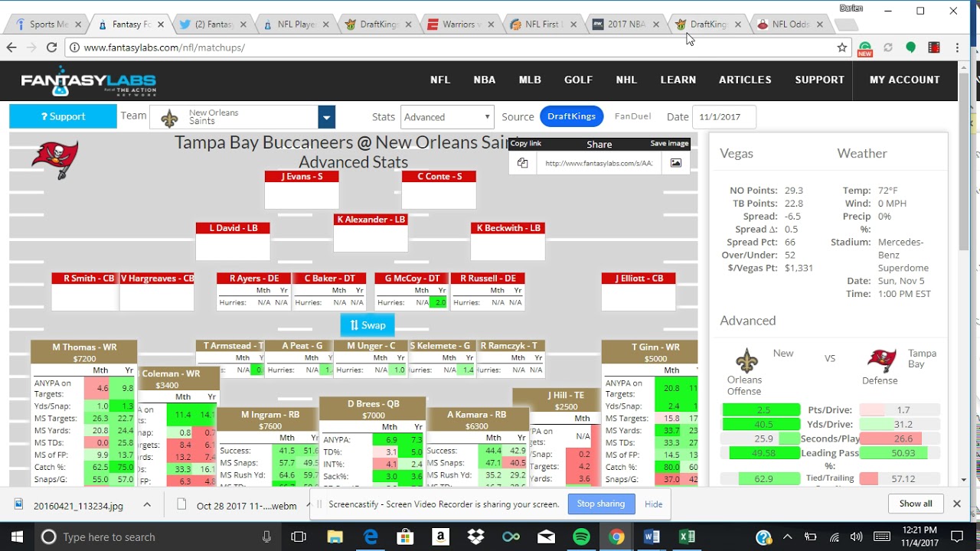Save the matchup image with picture icon
This screenshot has width=980, height=551.
pos(676,163)
